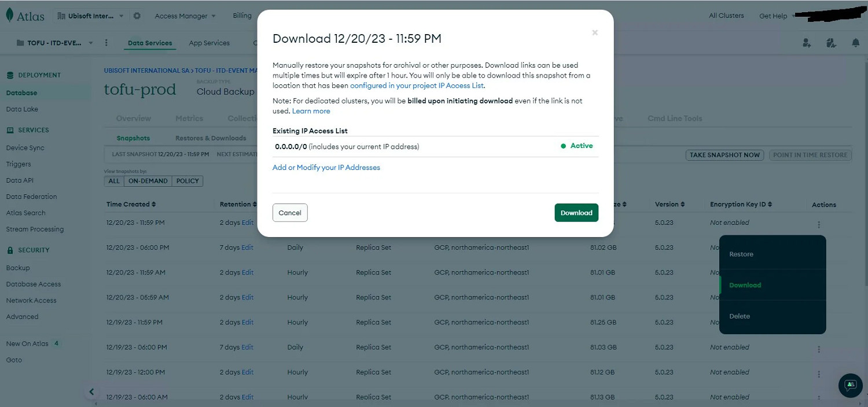Filter snapshots by POLICY
This screenshot has width=868, height=407.
tap(187, 181)
